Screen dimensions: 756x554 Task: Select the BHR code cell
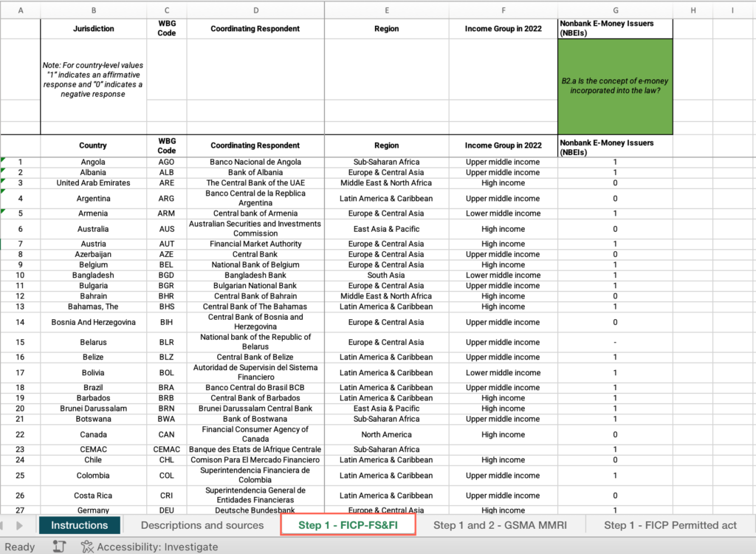click(166, 296)
